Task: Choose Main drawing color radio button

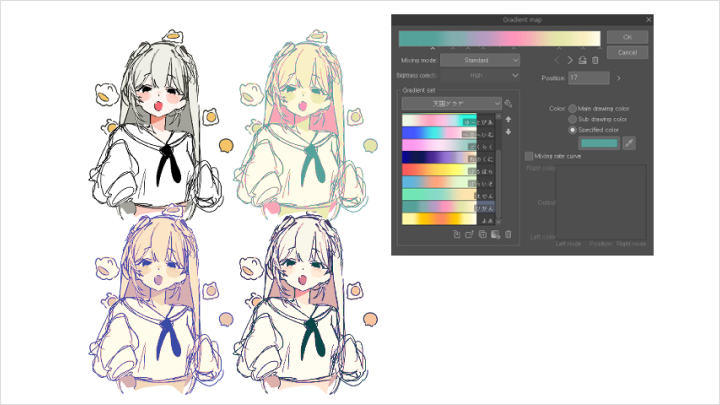Action: pyautogui.click(x=572, y=108)
